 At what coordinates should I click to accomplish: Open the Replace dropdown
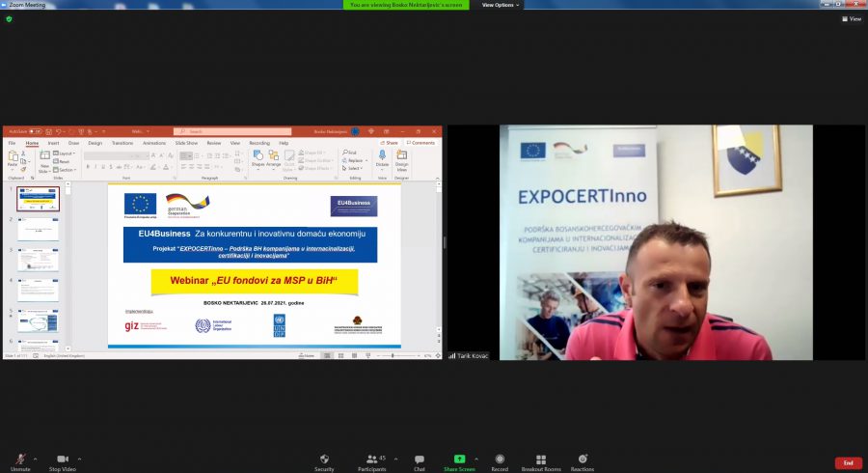pyautogui.click(x=354, y=160)
